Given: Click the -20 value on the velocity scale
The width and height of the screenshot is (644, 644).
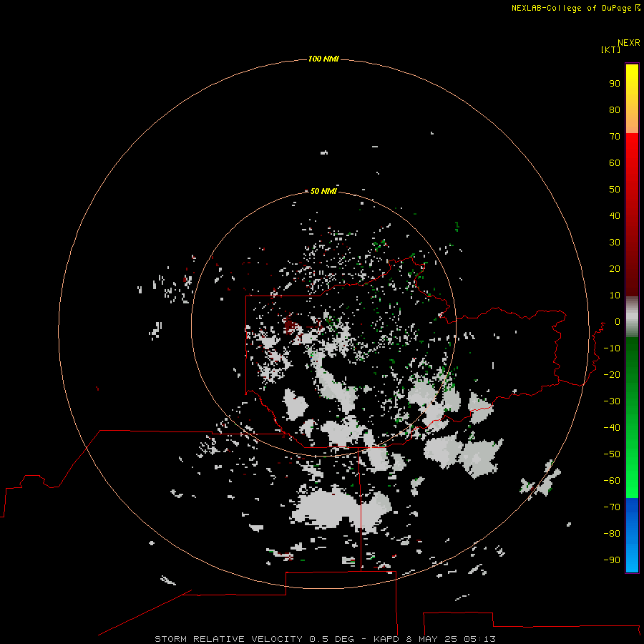Looking at the screenshot, I should tap(612, 375).
